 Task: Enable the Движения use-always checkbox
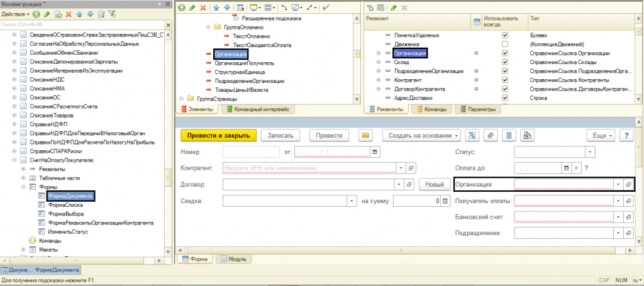504,45
